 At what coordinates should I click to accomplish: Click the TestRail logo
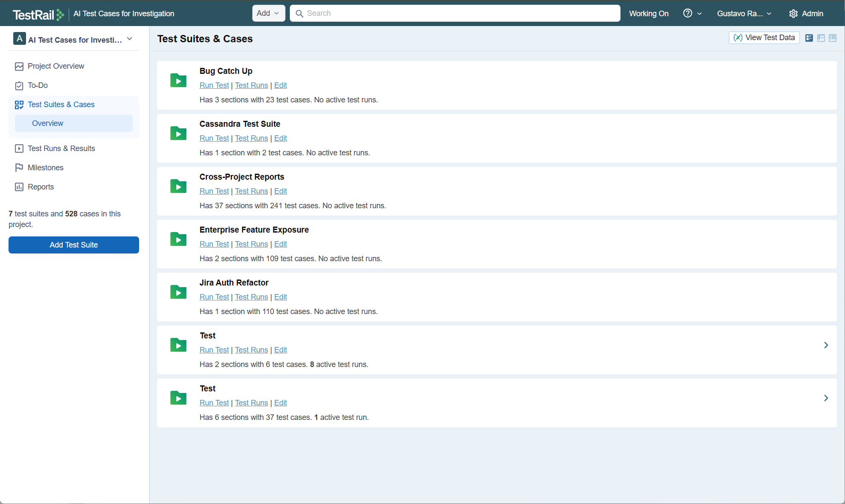pyautogui.click(x=38, y=14)
